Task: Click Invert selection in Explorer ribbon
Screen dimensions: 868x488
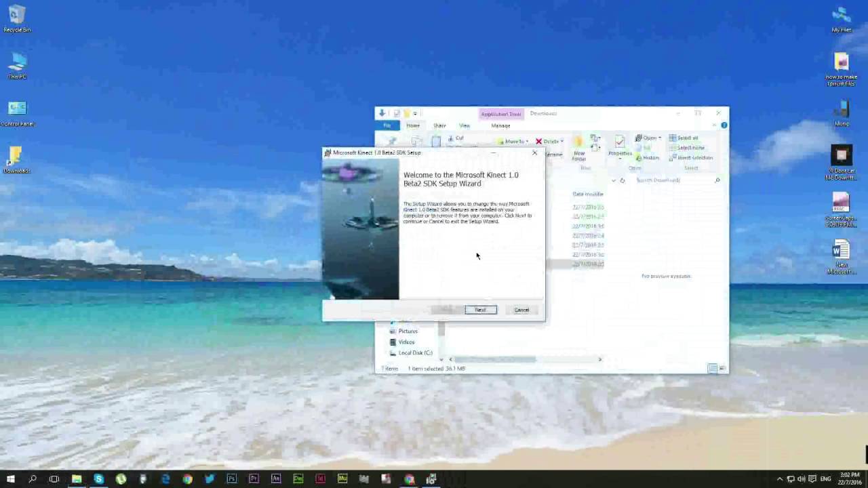Action: click(x=691, y=157)
